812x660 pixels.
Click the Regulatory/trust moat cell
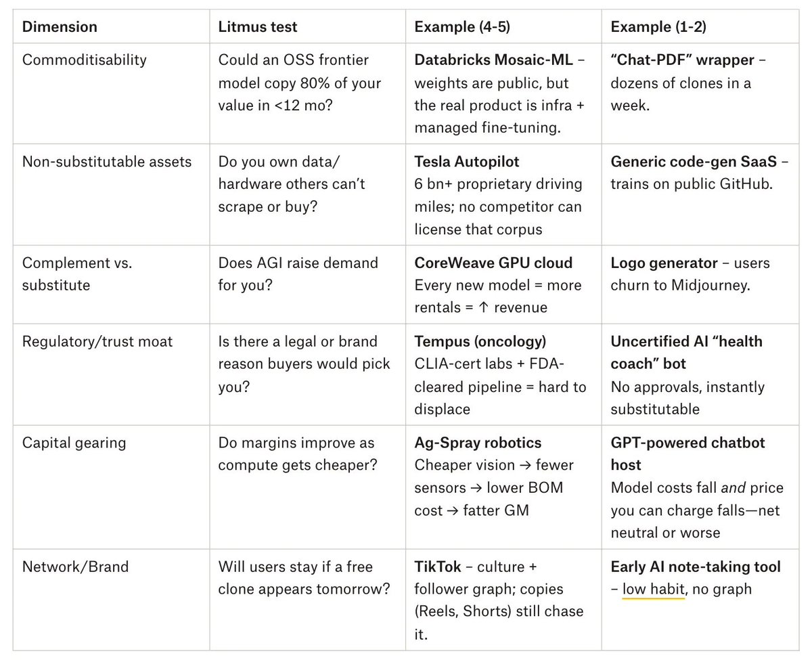(x=97, y=341)
